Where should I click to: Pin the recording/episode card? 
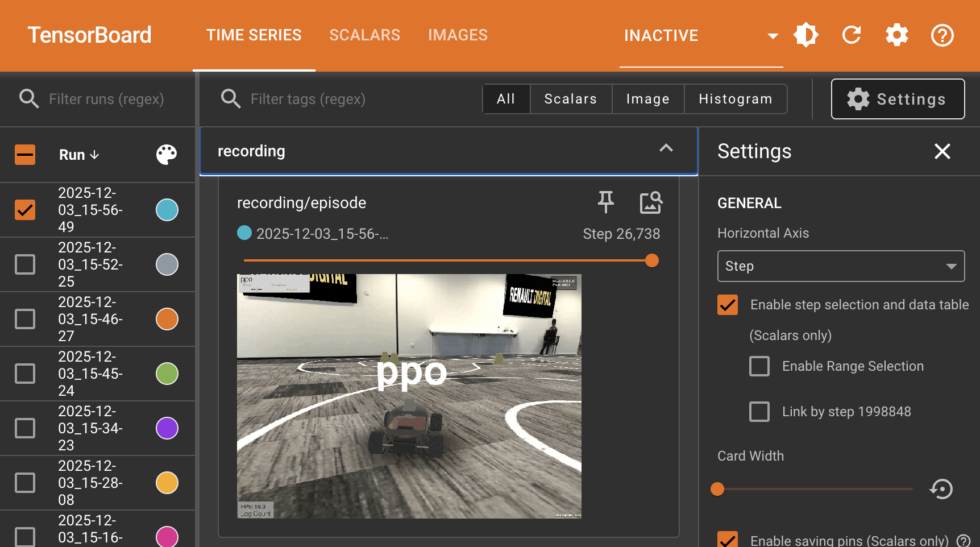[605, 202]
